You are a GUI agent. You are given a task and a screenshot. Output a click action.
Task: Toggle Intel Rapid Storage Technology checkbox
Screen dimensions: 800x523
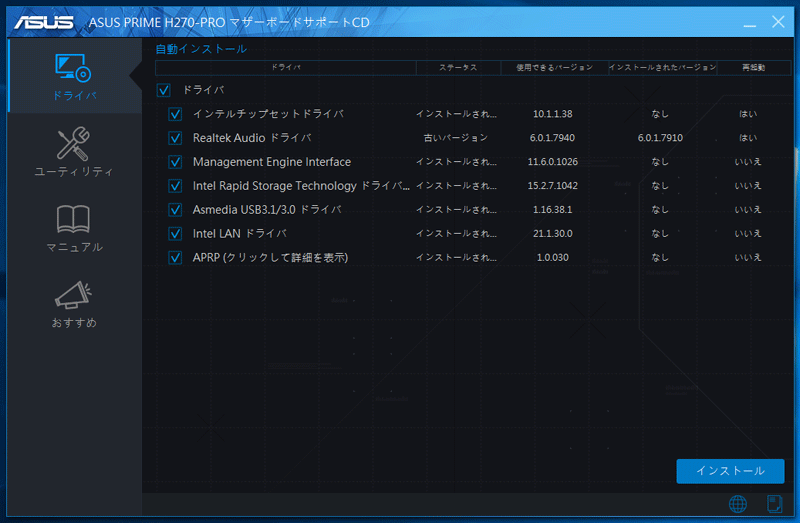point(175,186)
